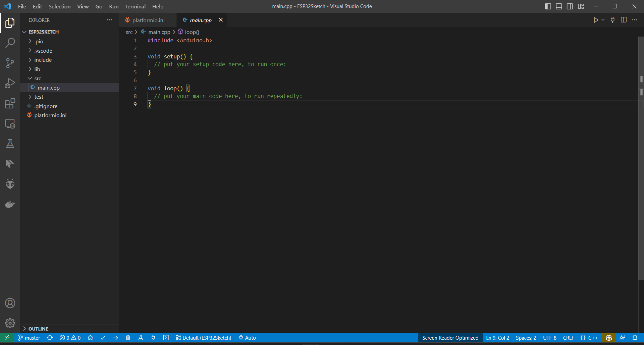Click the feedback icon in status bar
The image size is (644, 345).
[622, 338]
